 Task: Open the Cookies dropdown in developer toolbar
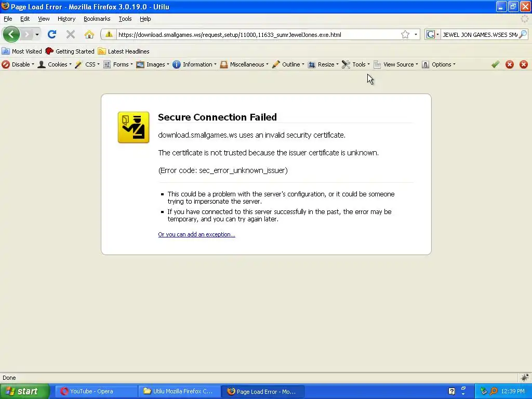click(x=55, y=64)
